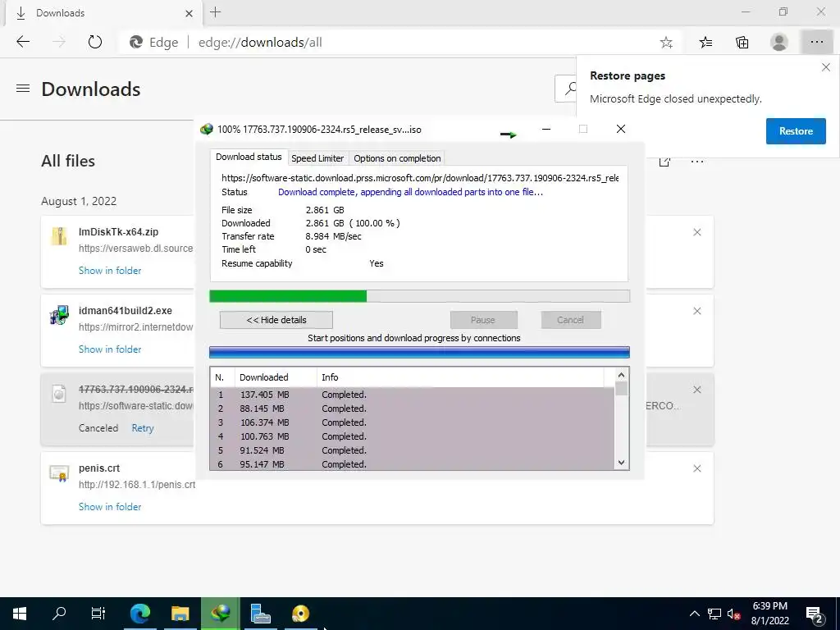Screen dimensions: 840x630
Task: Open the Edge profile avatar
Action: tap(779, 43)
